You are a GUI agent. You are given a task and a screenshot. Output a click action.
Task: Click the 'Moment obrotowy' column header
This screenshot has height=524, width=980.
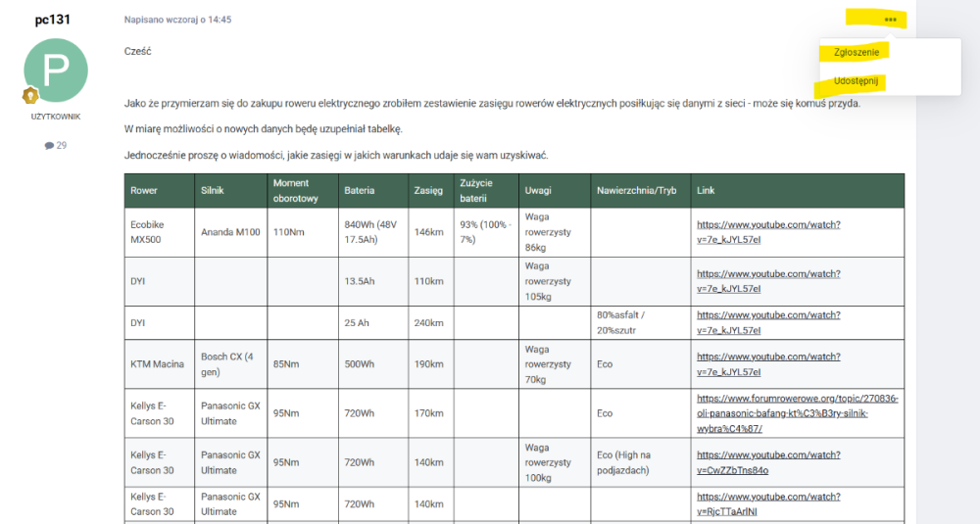303,191
